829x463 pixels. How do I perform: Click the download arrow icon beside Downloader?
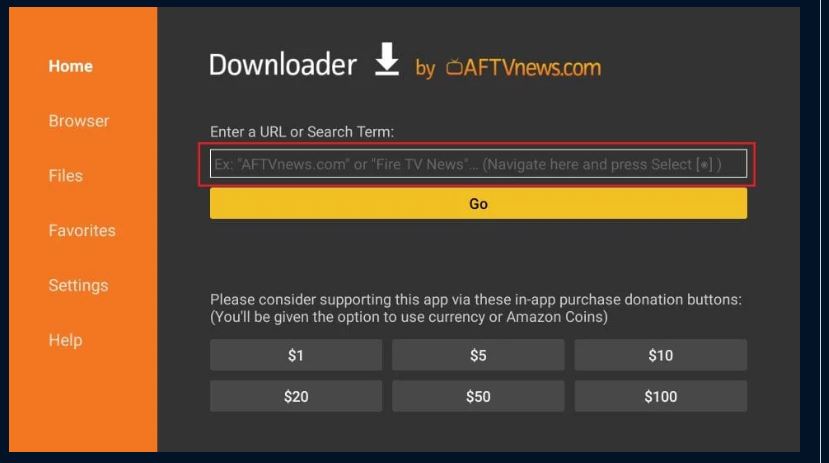tap(387, 59)
